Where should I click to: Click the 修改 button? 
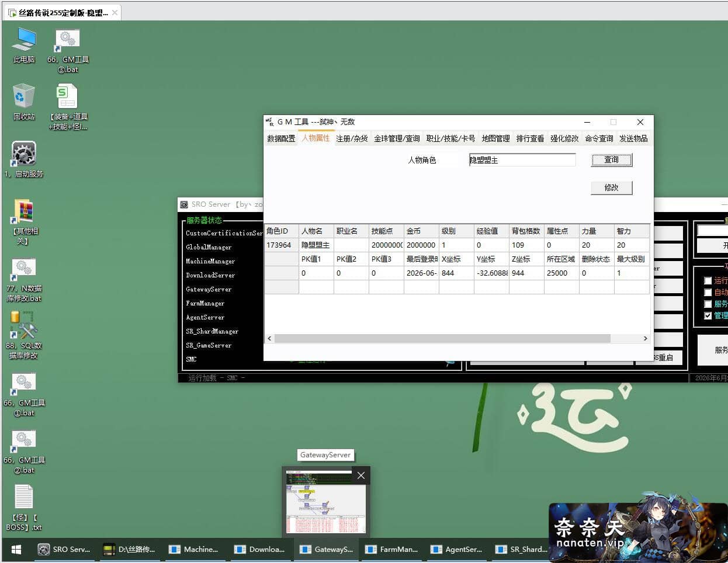coord(612,187)
